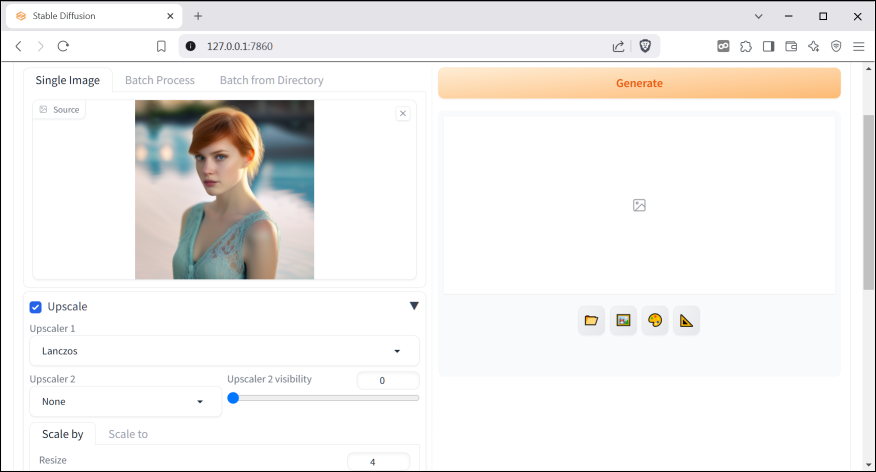
Task: Click the Upscaler 2 visibility slider handle
Action: pos(233,398)
